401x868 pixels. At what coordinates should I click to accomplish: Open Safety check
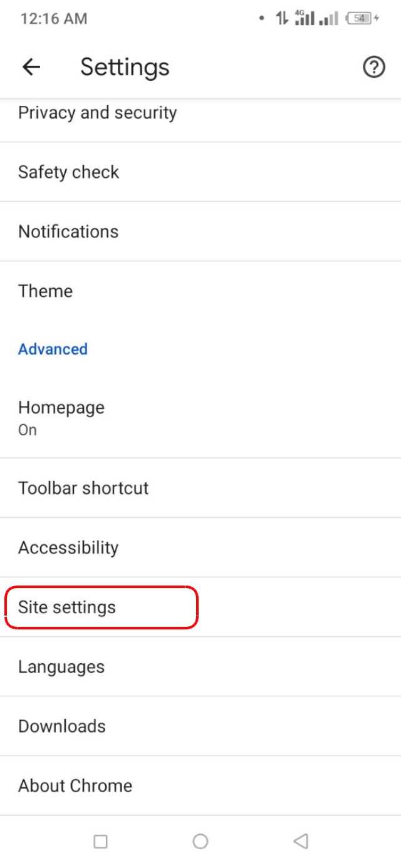click(69, 172)
